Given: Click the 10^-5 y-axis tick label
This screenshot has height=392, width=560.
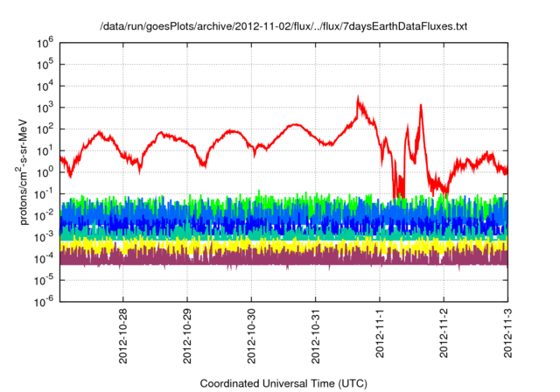Looking at the screenshot, I should click(x=45, y=280).
